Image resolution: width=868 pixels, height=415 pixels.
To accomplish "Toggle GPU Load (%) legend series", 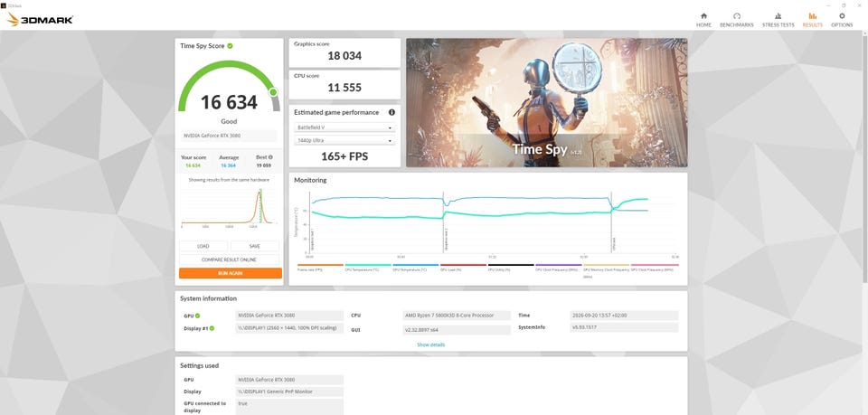I will (x=463, y=268).
